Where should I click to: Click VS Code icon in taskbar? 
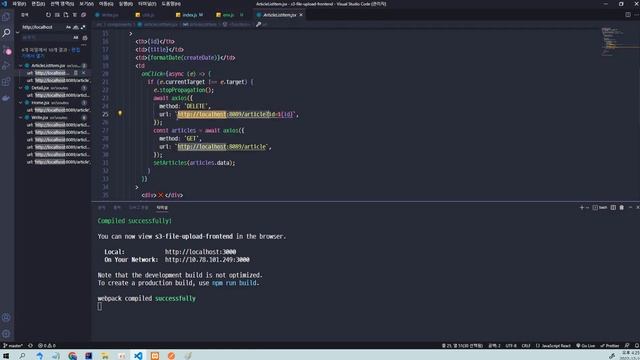point(138,356)
